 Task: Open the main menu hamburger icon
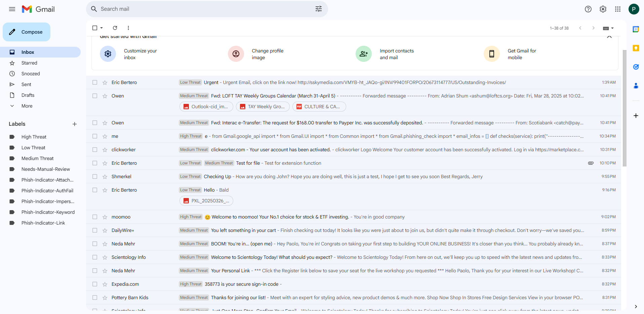click(12, 9)
